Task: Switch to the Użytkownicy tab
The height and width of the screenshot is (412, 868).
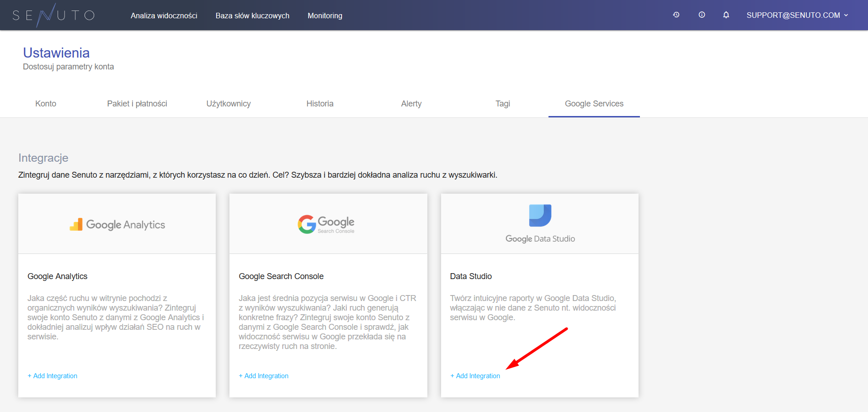Action: (229, 104)
